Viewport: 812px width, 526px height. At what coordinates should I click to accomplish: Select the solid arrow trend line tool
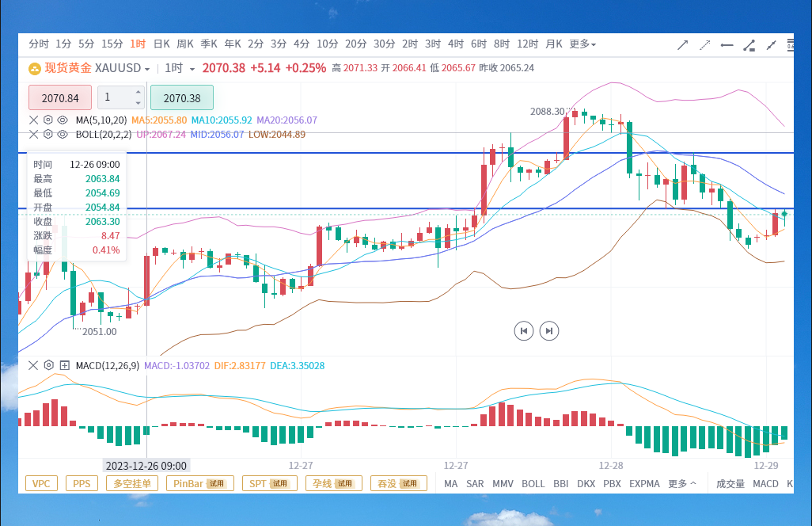click(682, 45)
